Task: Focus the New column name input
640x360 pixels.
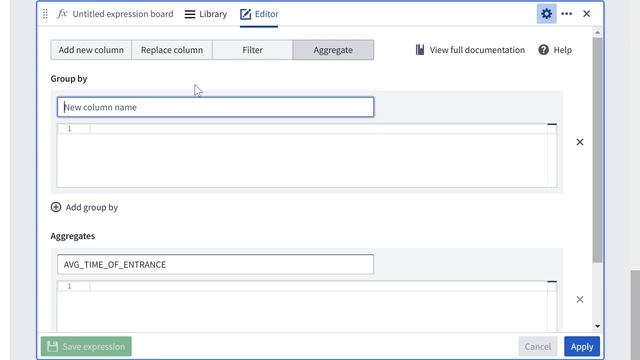Action: 216,107
